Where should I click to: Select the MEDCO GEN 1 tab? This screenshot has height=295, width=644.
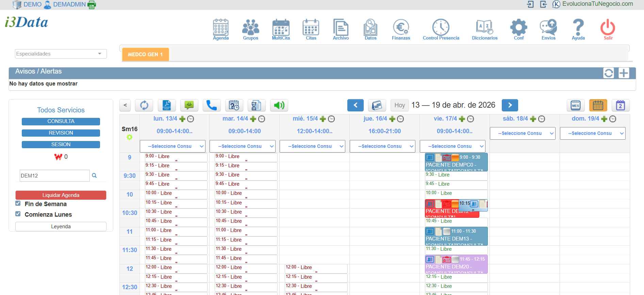pos(145,55)
